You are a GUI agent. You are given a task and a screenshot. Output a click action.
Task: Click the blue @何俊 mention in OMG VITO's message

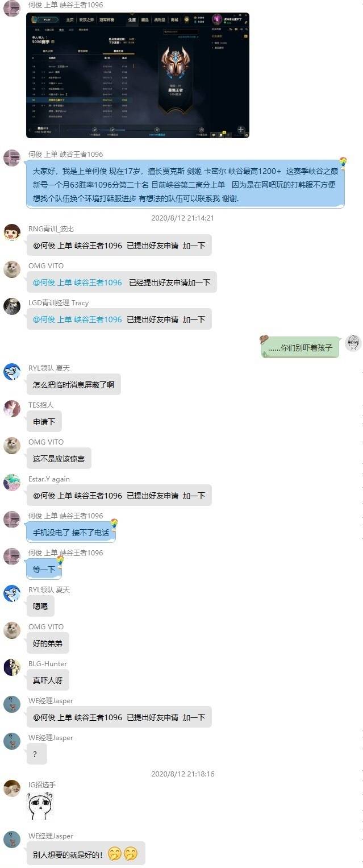[77, 283]
